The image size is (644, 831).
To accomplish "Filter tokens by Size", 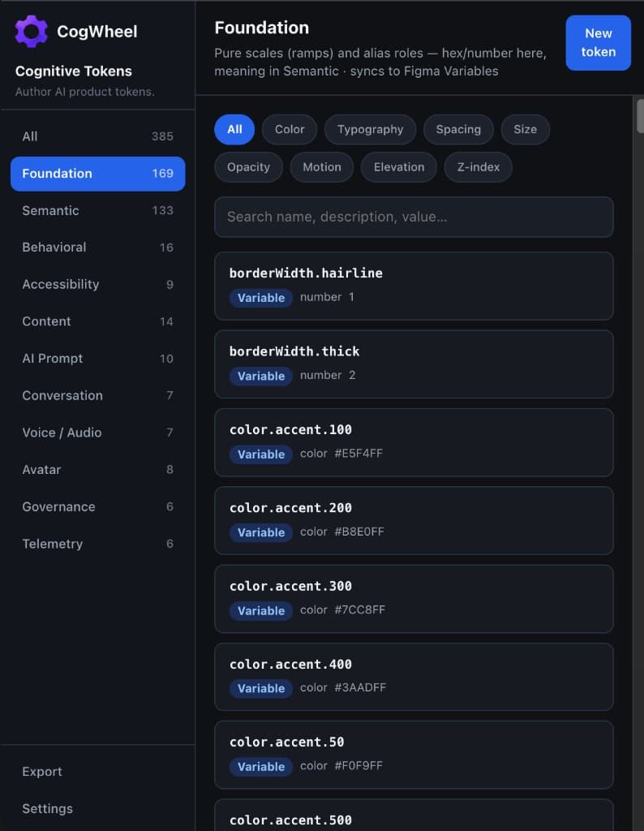I will click(x=525, y=129).
